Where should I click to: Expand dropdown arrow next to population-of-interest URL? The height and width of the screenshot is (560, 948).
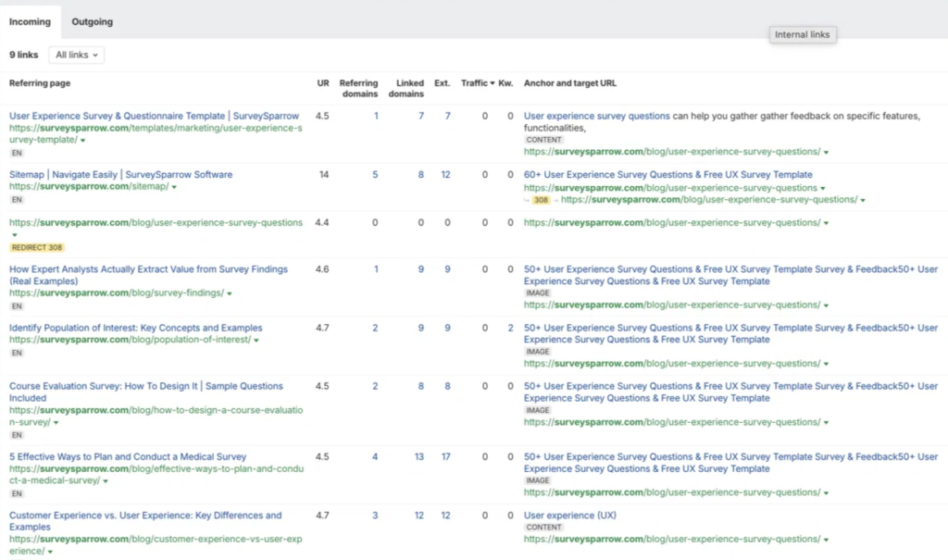pos(256,341)
